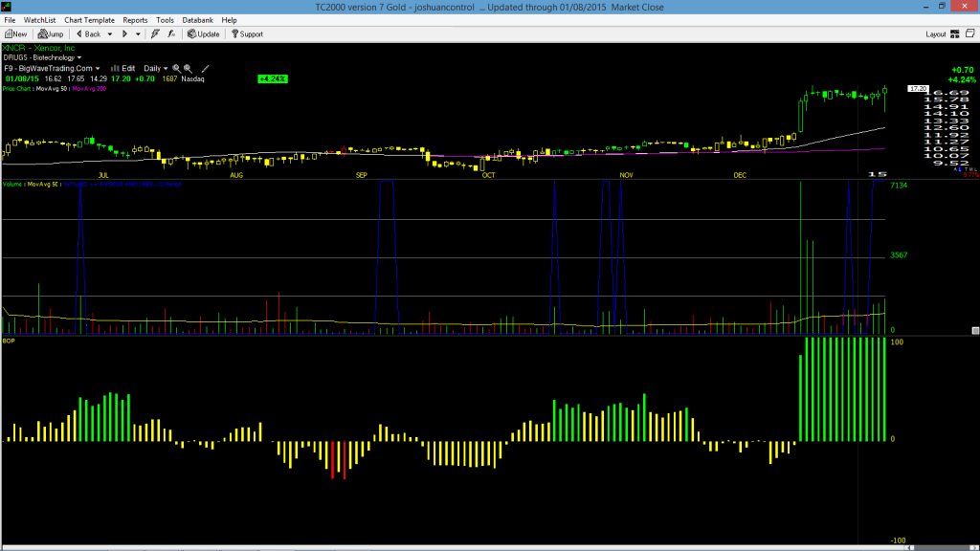Image resolution: width=980 pixels, height=551 pixels.
Task: Click the blue %True condition legend
Action: pos(122,185)
